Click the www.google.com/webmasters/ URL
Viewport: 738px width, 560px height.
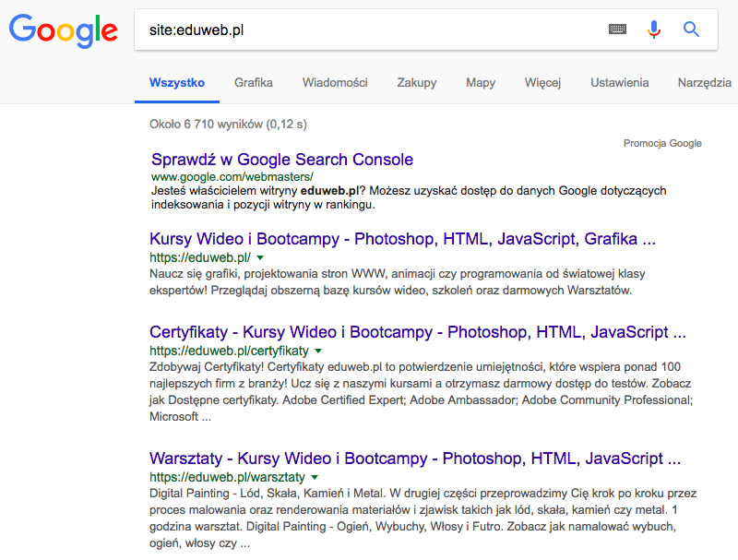coord(232,177)
